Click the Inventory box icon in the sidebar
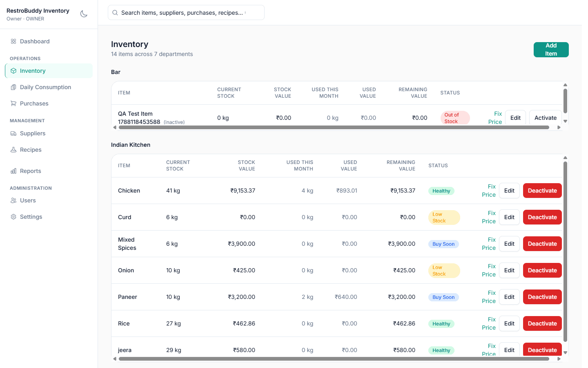Viewport: 588px width, 368px height. pos(13,71)
